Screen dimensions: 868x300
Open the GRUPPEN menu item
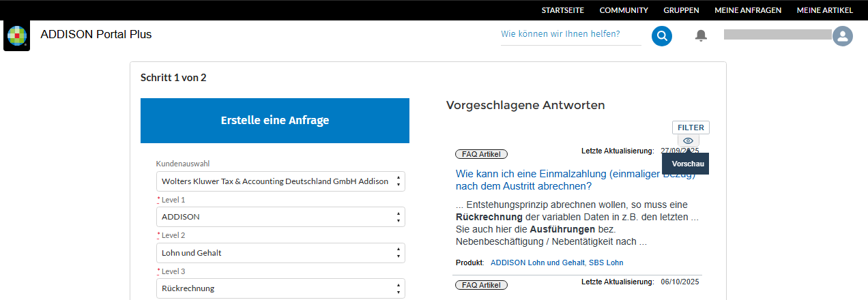[681, 10]
